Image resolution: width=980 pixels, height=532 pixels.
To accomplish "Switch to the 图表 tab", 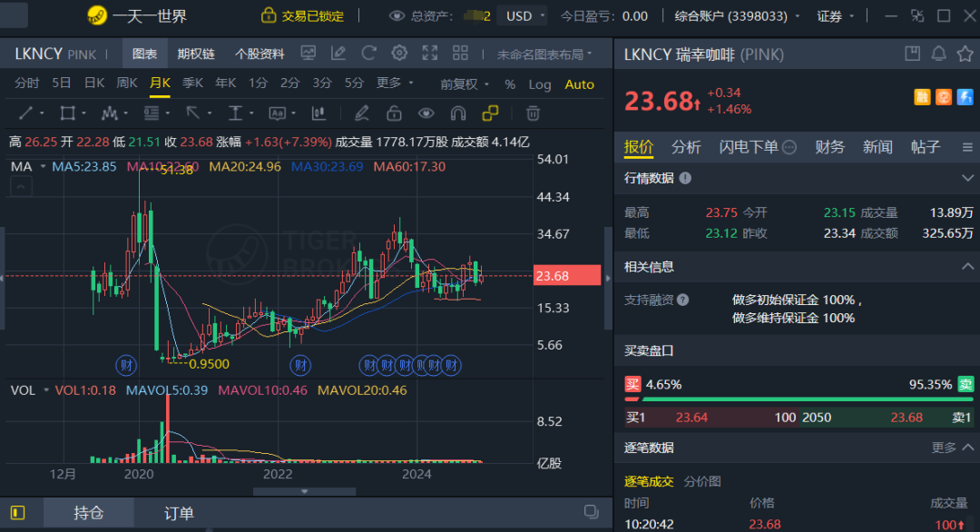I will (145, 54).
